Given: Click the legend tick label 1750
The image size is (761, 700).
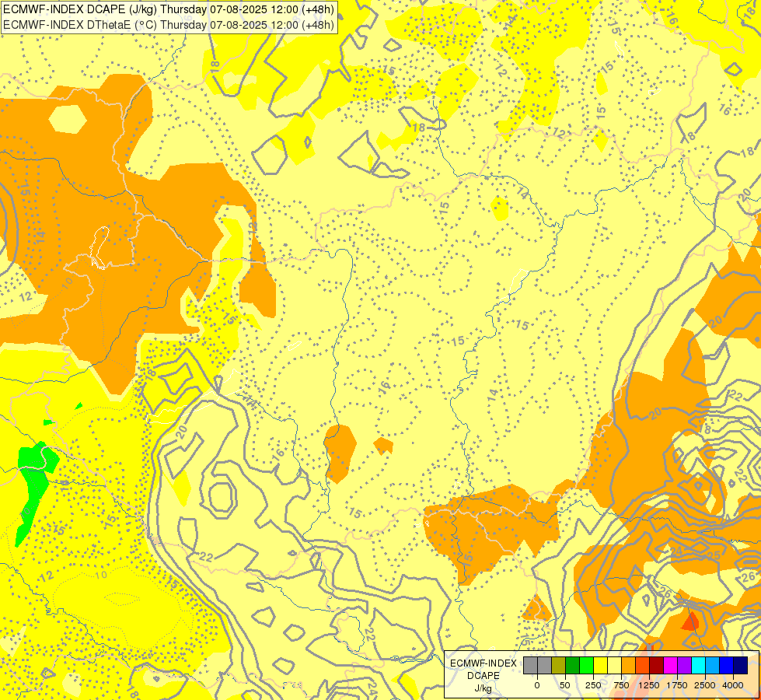Looking at the screenshot, I should coord(677,685).
